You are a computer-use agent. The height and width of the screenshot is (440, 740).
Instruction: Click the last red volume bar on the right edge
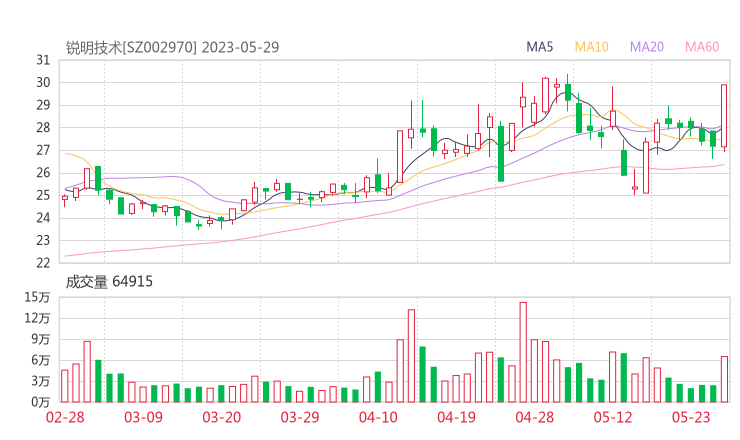point(724,380)
